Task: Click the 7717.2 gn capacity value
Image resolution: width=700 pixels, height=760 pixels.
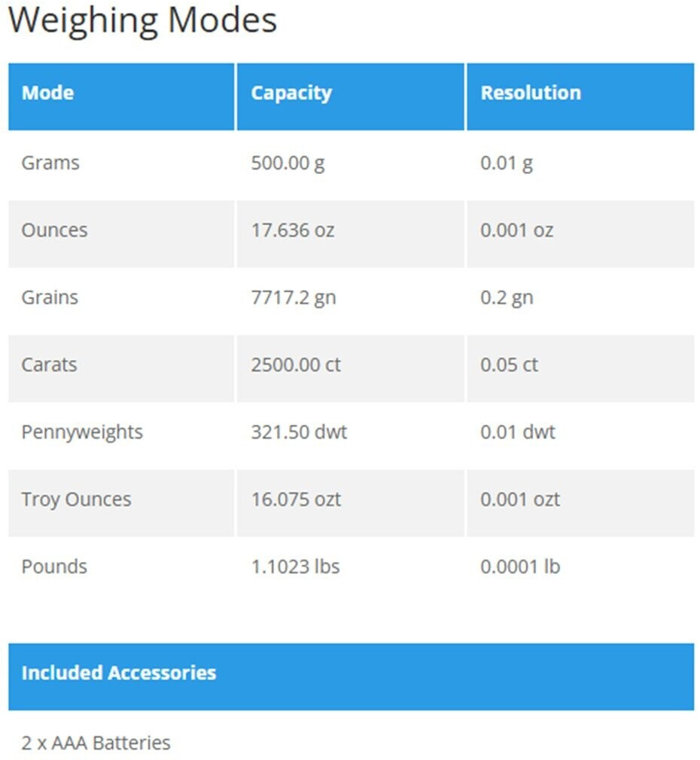Action: (x=294, y=297)
